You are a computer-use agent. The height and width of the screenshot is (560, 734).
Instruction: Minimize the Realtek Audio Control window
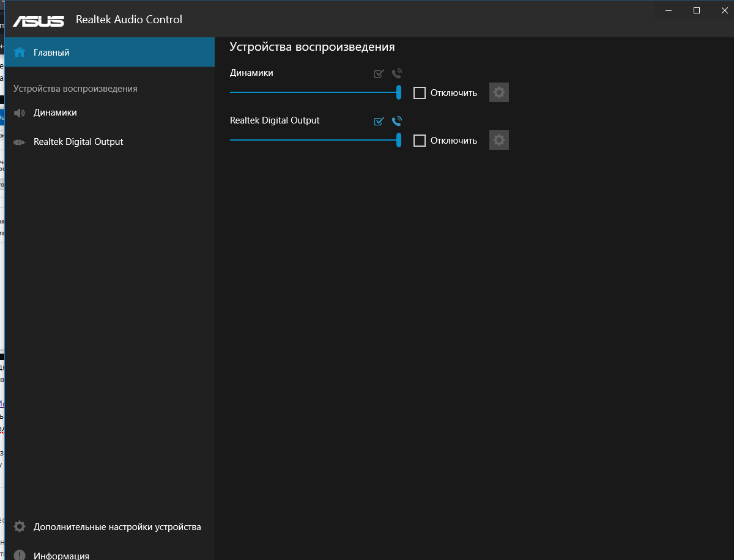[669, 10]
